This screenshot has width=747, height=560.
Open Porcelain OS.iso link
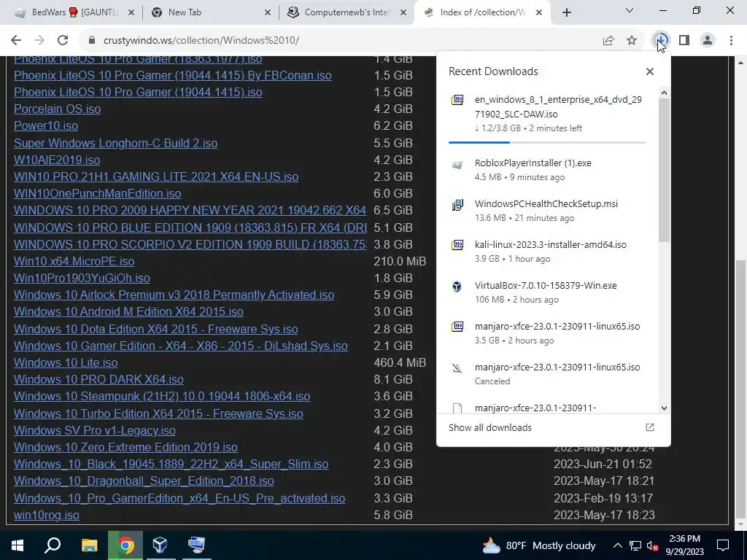pos(57,109)
